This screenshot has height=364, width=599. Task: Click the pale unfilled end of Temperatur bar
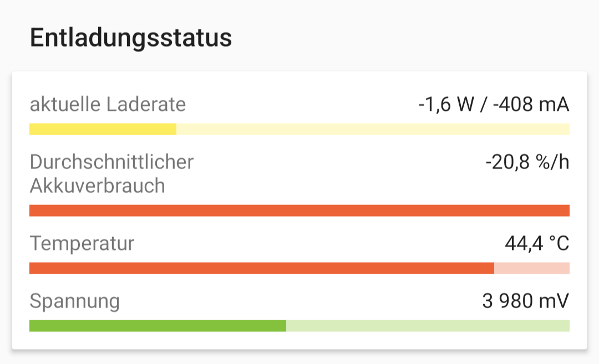pos(532,268)
